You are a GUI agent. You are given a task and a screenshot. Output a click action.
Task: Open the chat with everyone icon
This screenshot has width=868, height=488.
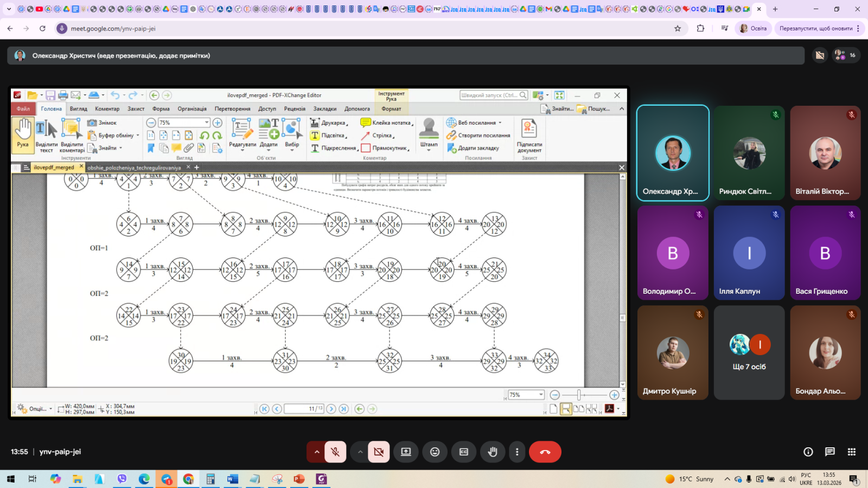(829, 452)
